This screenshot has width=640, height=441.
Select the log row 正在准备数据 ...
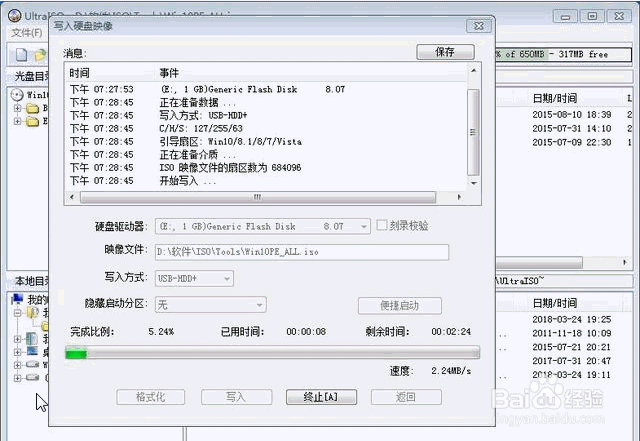265,102
